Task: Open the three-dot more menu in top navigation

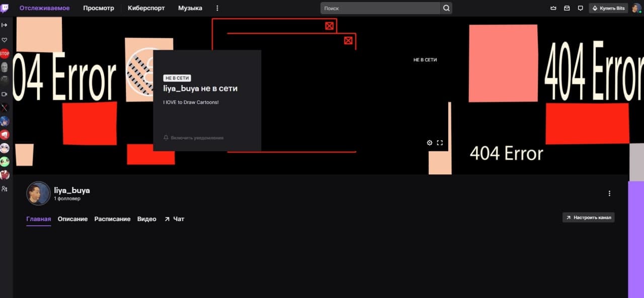Action: pos(217,8)
